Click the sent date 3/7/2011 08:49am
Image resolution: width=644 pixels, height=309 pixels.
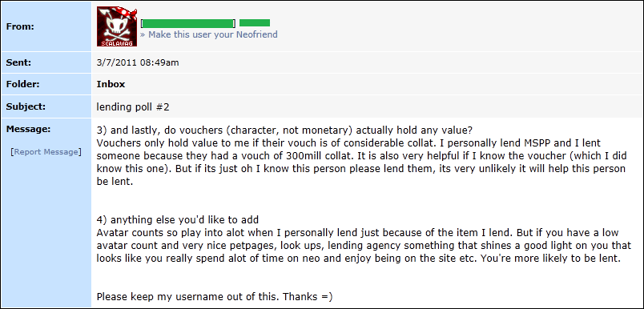tap(138, 62)
